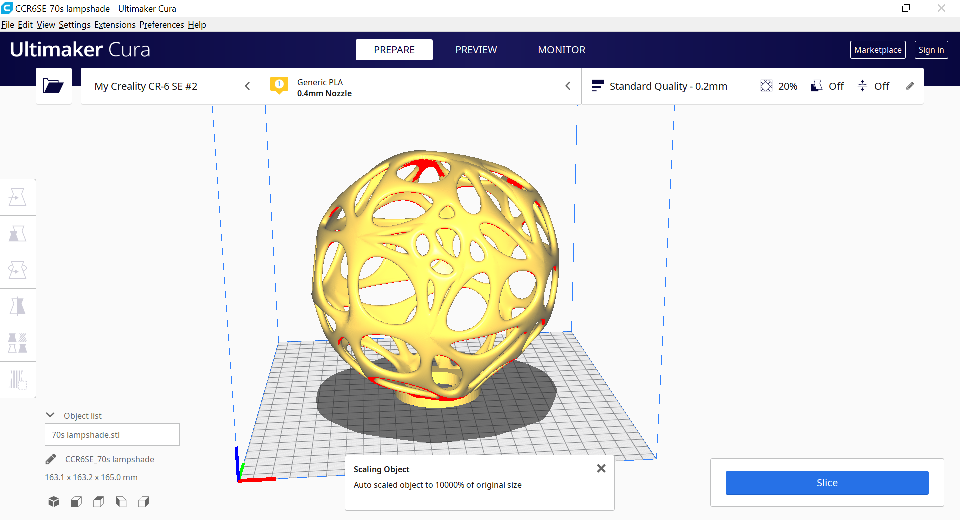
Task: Click the CCR6SE_70s lampshade job name
Action: (x=110, y=459)
